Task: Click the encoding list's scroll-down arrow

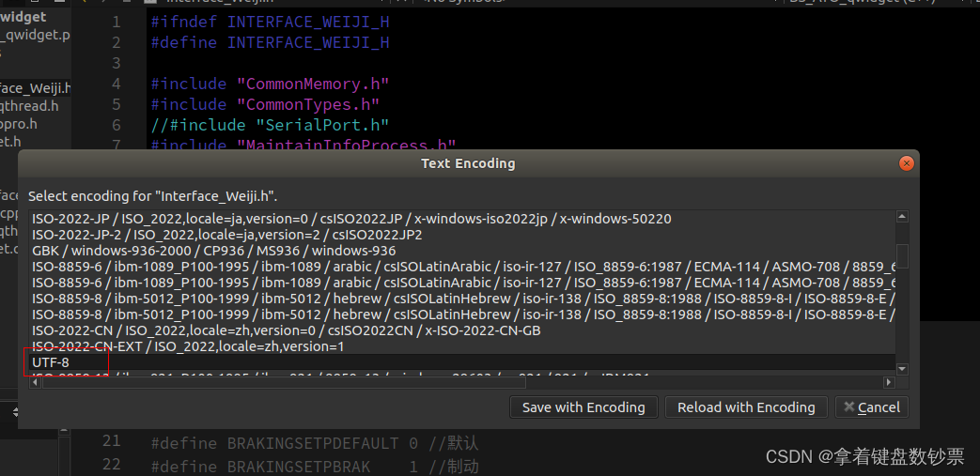Action: [902, 369]
